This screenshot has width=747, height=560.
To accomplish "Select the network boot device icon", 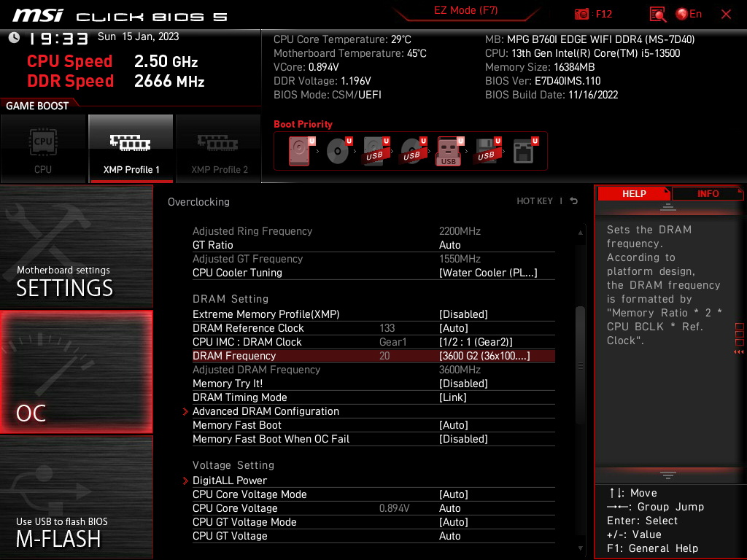I will (525, 151).
